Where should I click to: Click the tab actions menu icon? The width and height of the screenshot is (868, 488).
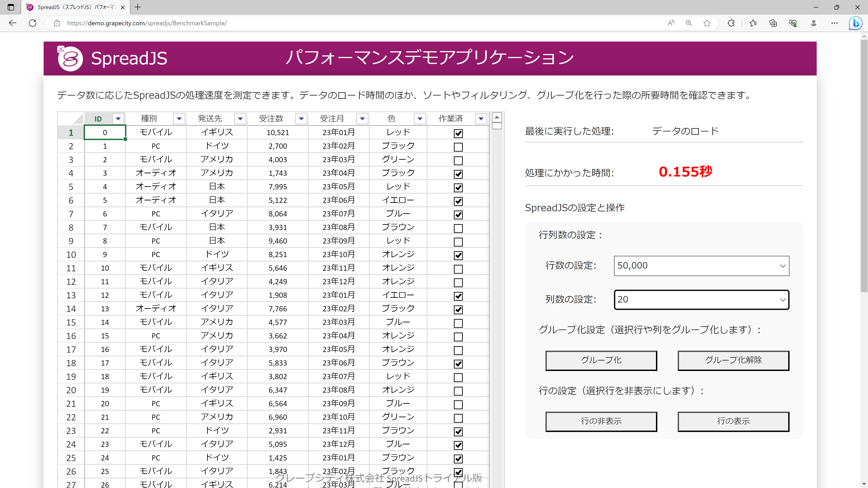[x=11, y=7]
